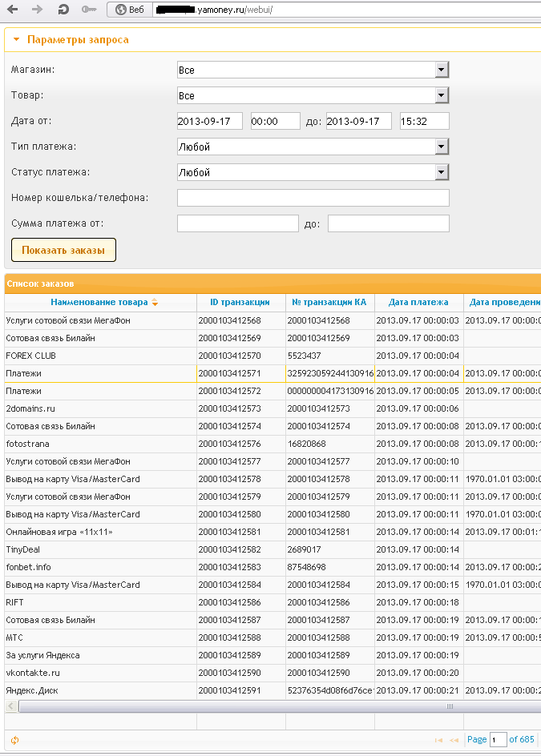This screenshot has width=541, height=756.
Task: Click КА transaction number 87548698
Action: 306,567
